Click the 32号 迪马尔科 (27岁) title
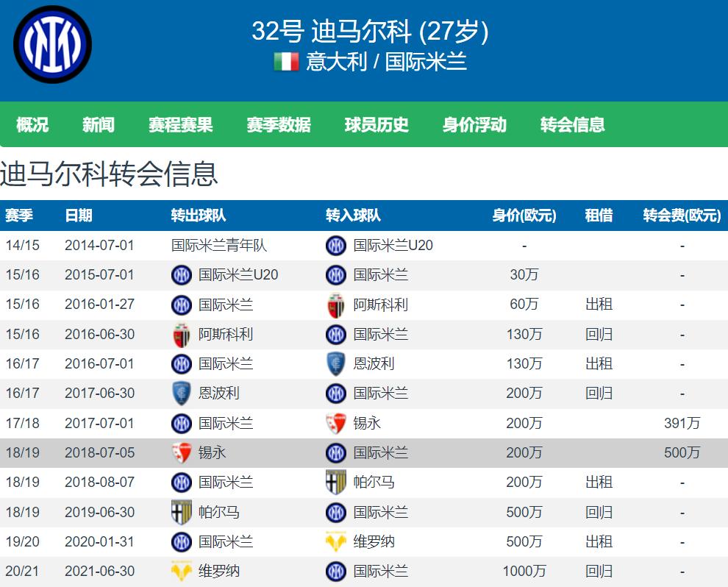The image size is (728, 587). click(370, 31)
